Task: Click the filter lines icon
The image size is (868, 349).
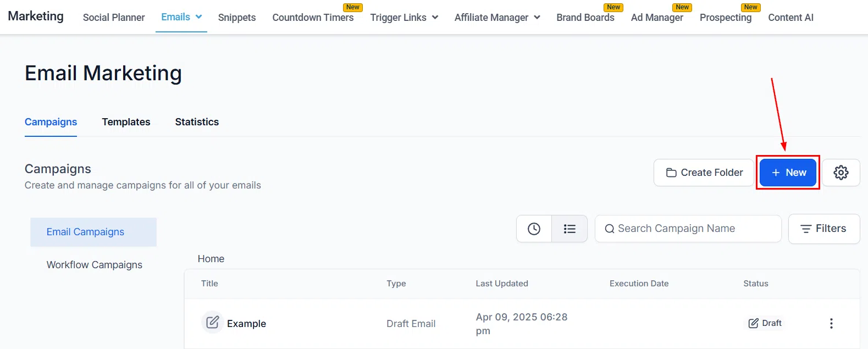Action: pos(805,229)
